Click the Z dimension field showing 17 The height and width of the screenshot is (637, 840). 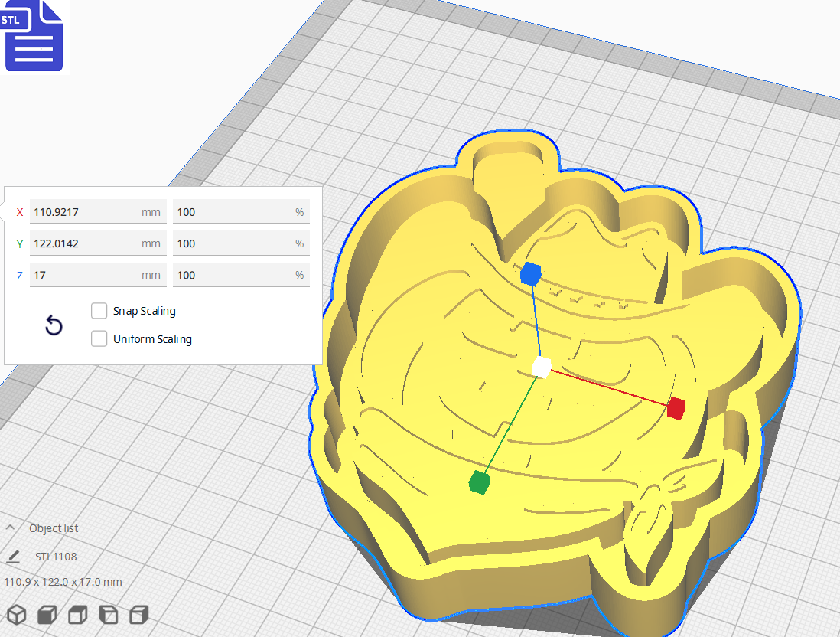tap(98, 275)
